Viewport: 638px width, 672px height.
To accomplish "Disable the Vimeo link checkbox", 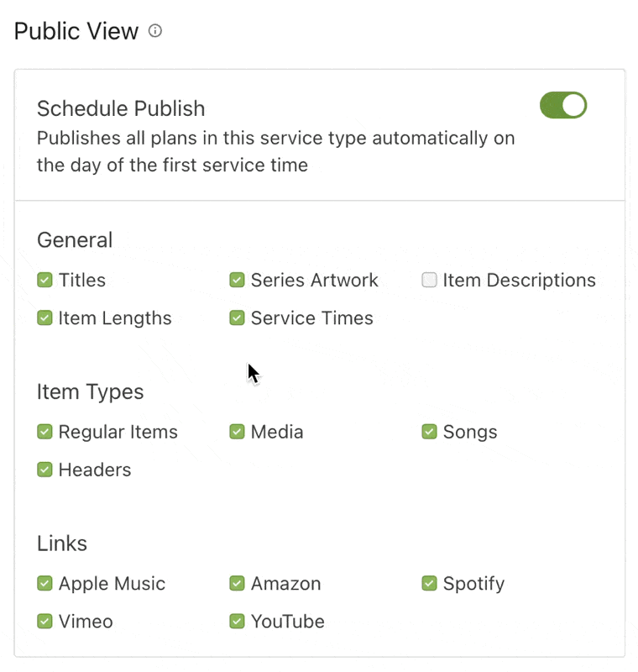I will pos(45,622).
